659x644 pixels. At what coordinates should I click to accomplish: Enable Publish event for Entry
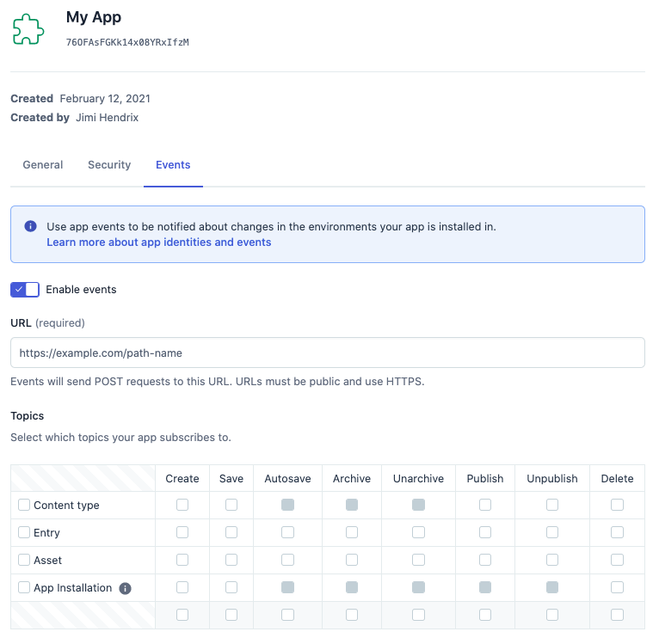tap(485, 533)
